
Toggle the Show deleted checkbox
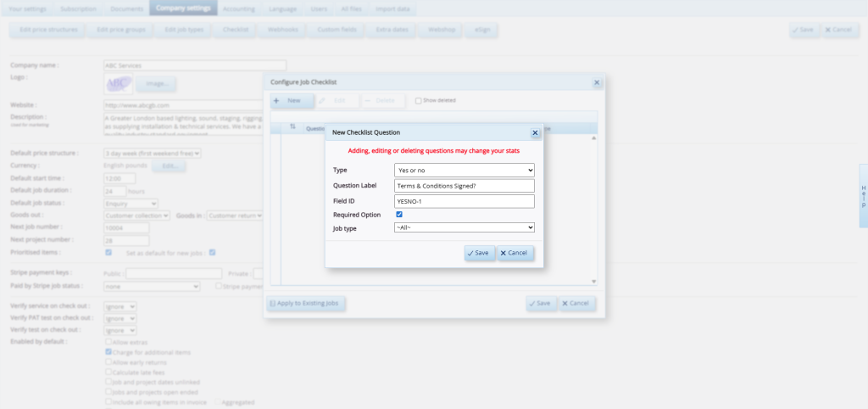coord(419,101)
